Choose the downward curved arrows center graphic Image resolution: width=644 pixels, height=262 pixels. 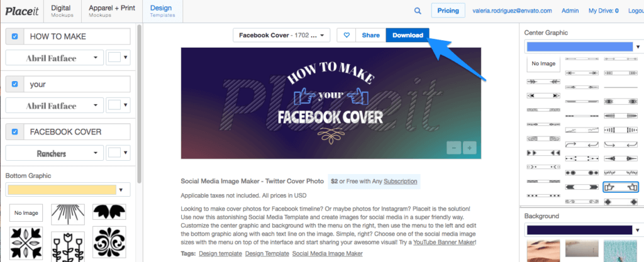(x=621, y=145)
